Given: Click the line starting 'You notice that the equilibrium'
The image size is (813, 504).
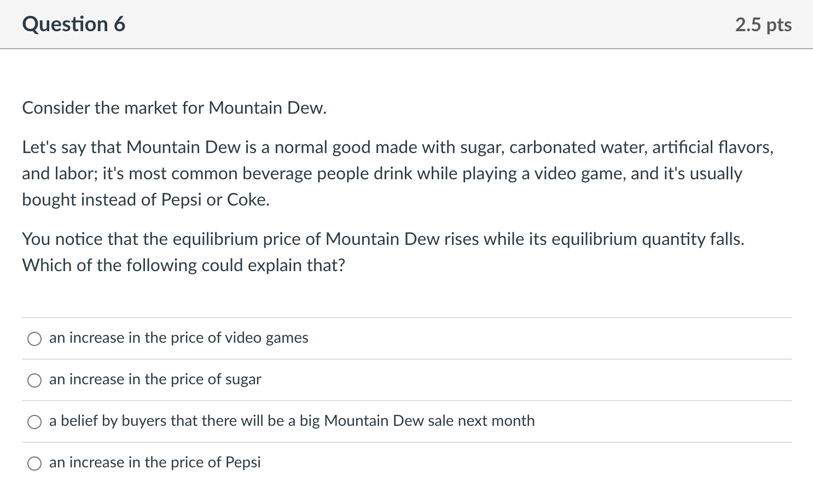Looking at the screenshot, I should click(383, 239).
